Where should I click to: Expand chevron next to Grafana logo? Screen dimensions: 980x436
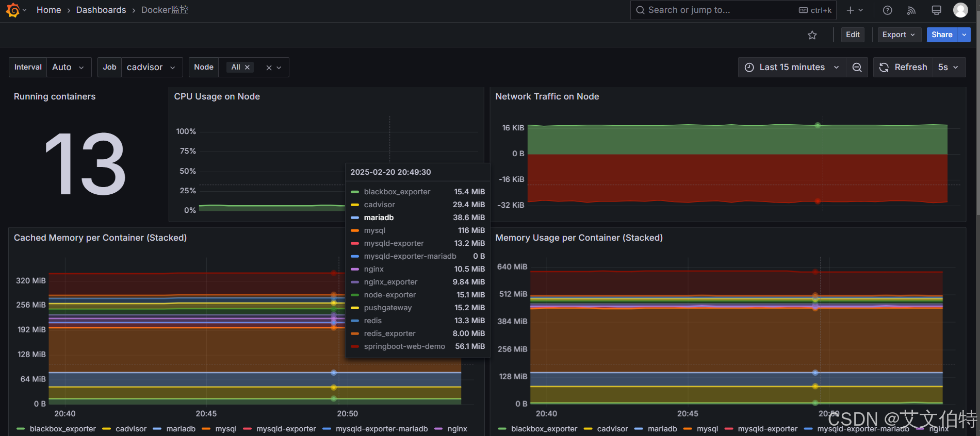click(24, 10)
